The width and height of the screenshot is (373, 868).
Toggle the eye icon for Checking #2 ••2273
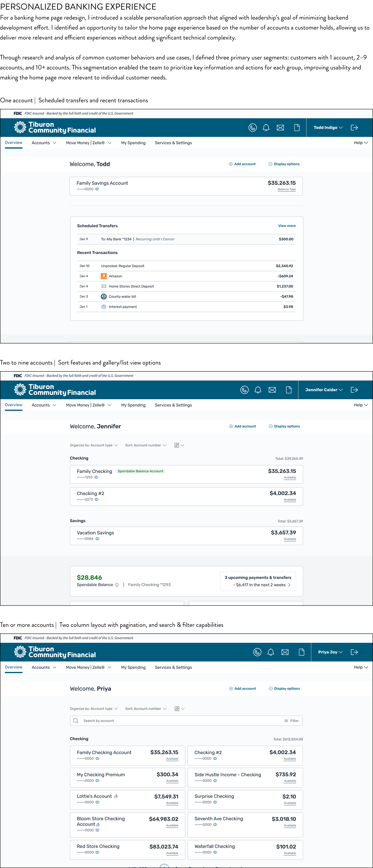tap(96, 500)
